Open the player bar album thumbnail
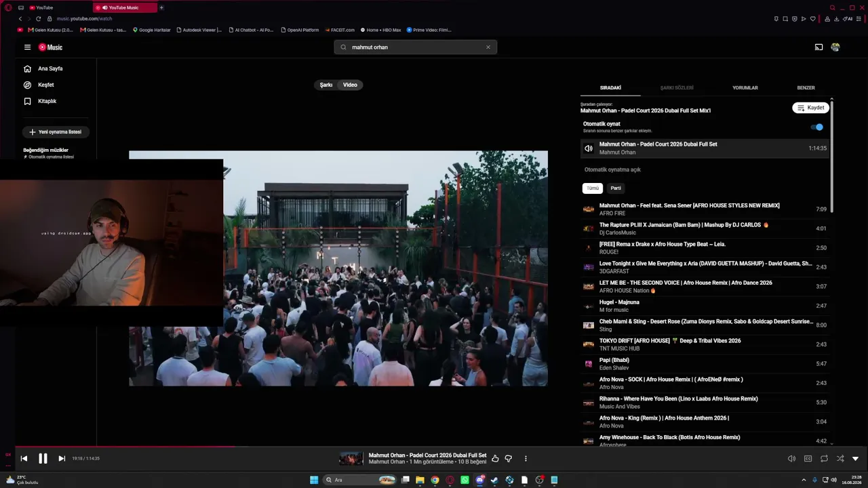 pyautogui.click(x=351, y=459)
